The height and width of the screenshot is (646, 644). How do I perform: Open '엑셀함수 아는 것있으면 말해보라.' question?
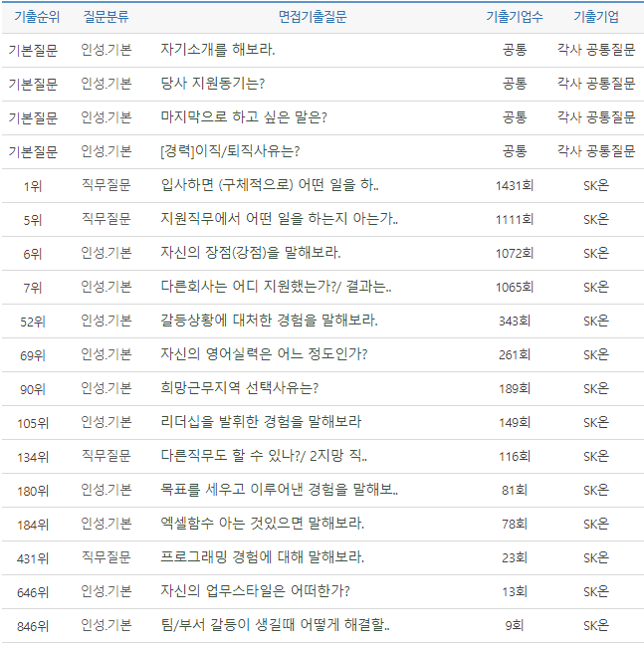click(x=262, y=524)
